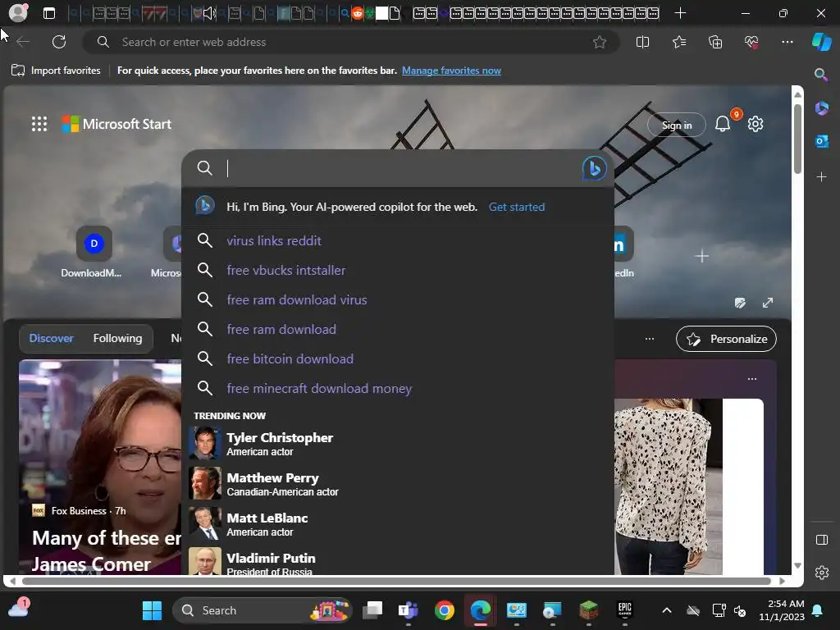Viewport: 840px width, 630px height.
Task: Click the Bing chat icon in search box
Action: (594, 168)
